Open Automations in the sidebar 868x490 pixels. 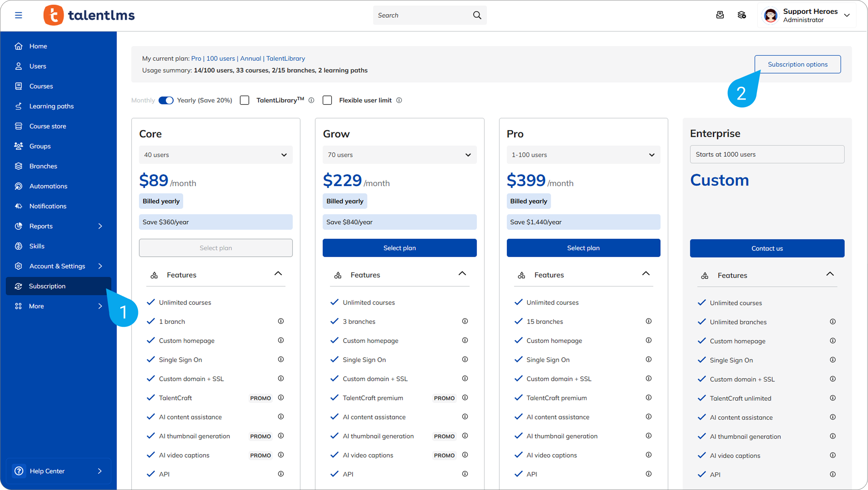tap(48, 186)
